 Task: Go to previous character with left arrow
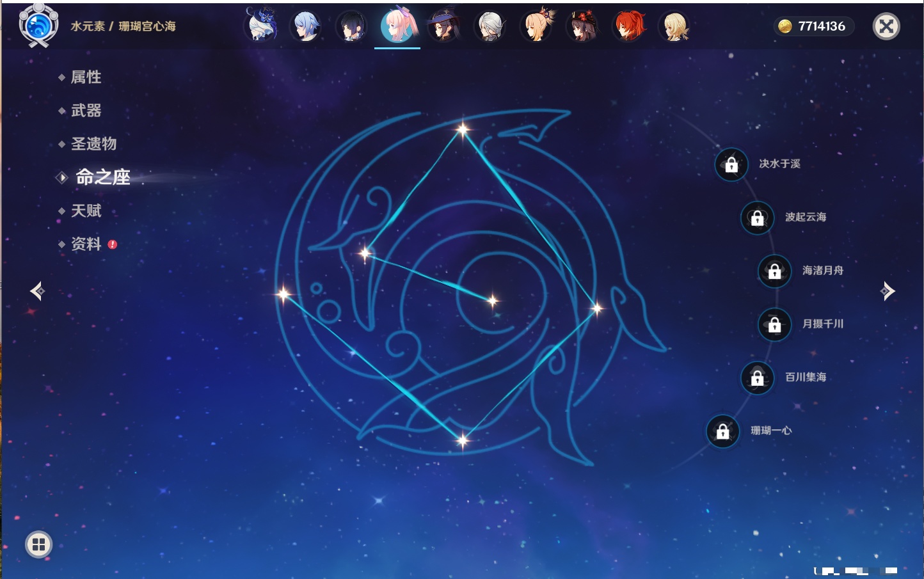[37, 291]
